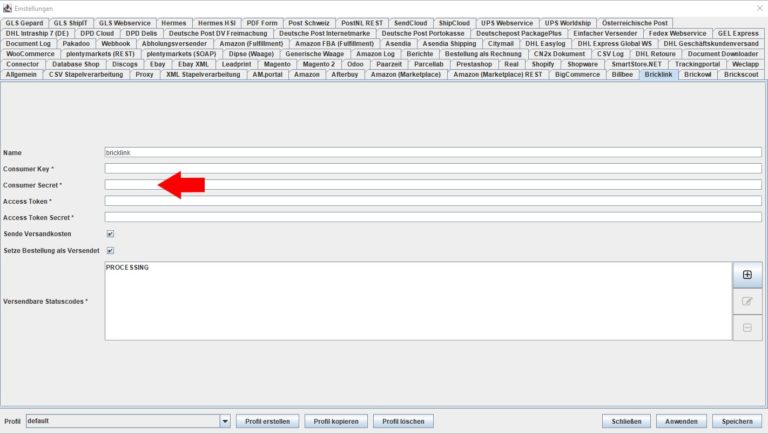Viewport: 768px width, 434px height.
Task: Open the GEL Express tab
Action: click(x=738, y=33)
